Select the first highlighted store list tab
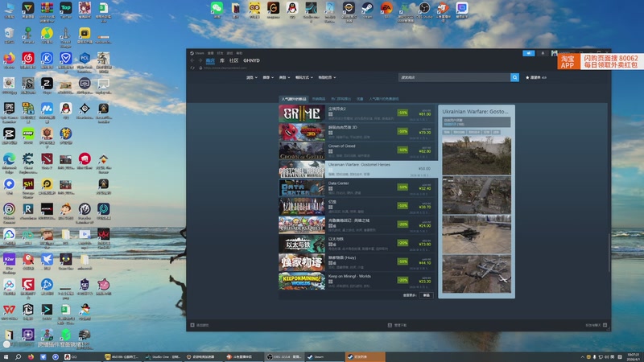This screenshot has height=362, width=644. point(293,99)
